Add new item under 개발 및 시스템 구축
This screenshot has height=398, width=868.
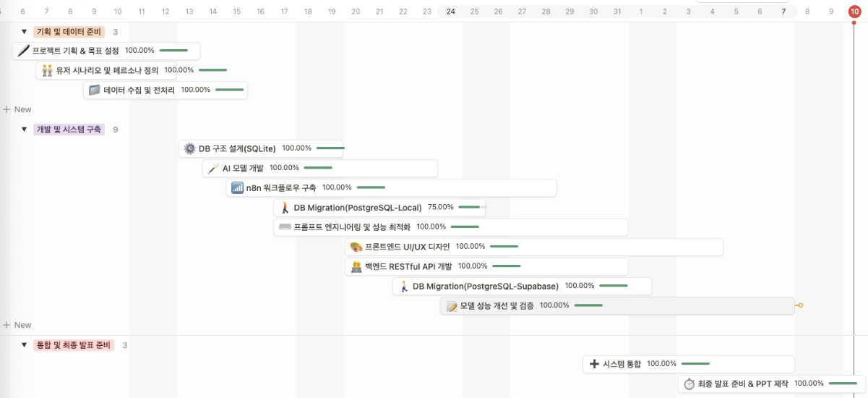pyautogui.click(x=17, y=325)
